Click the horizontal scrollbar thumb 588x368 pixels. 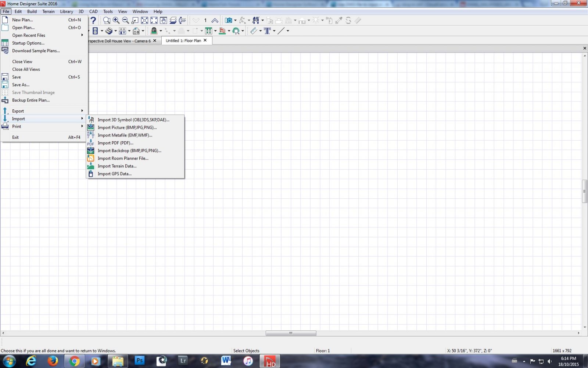(x=291, y=333)
